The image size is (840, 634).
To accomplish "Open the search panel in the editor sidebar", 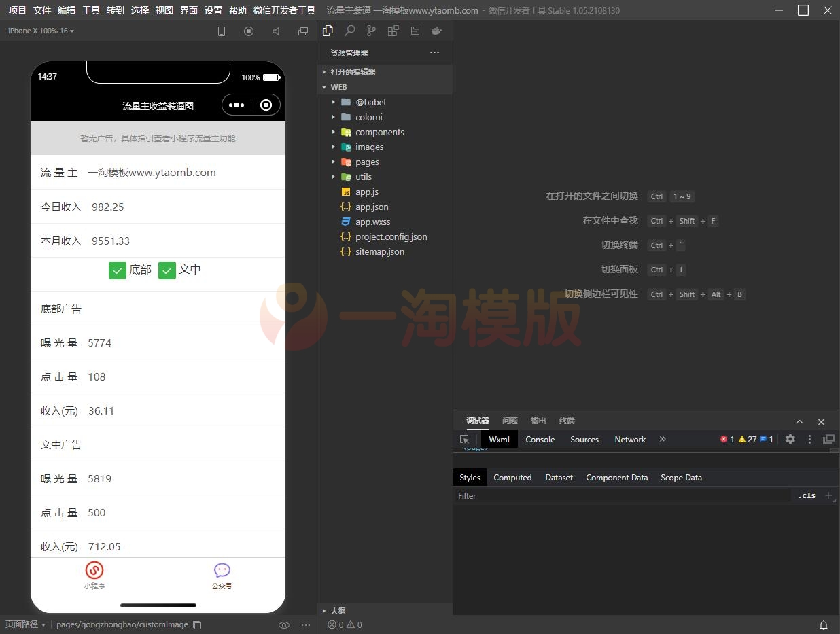I will 349,31.
